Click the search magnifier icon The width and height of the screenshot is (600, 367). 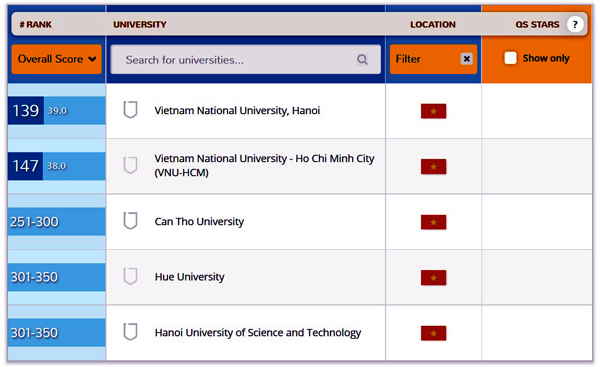click(x=362, y=60)
